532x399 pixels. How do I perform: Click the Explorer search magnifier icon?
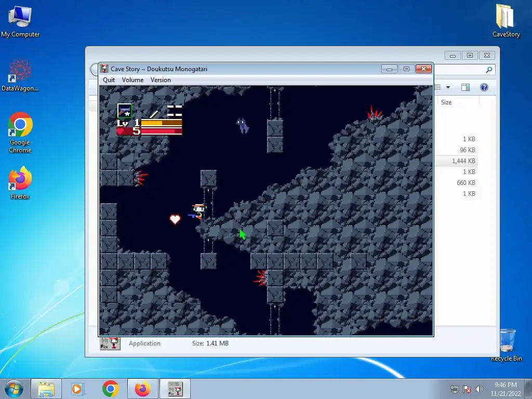click(489, 70)
